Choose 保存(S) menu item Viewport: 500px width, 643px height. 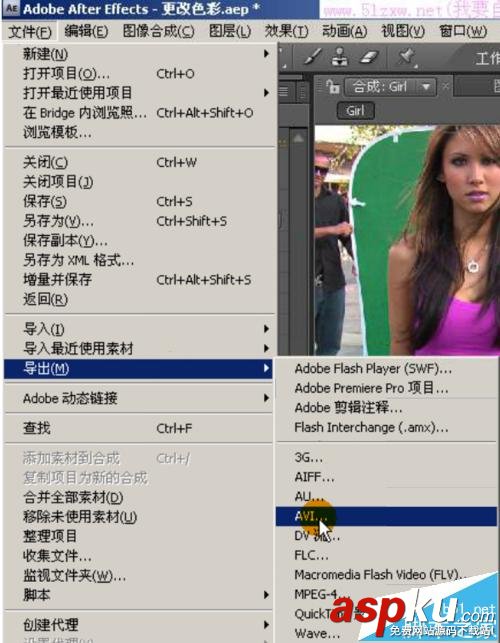click(138, 201)
